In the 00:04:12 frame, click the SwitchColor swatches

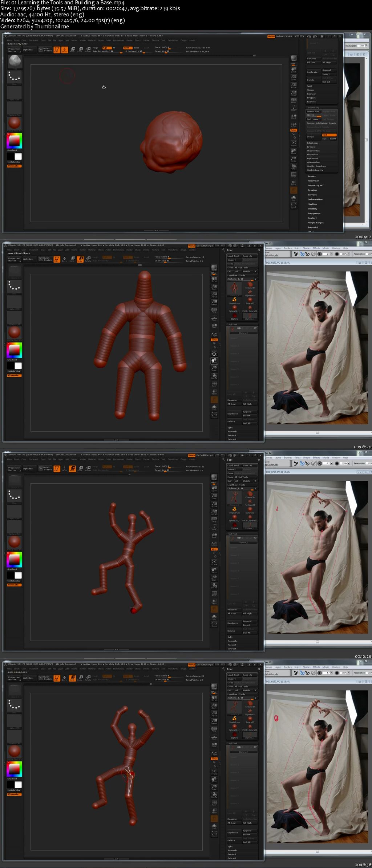[14, 156]
